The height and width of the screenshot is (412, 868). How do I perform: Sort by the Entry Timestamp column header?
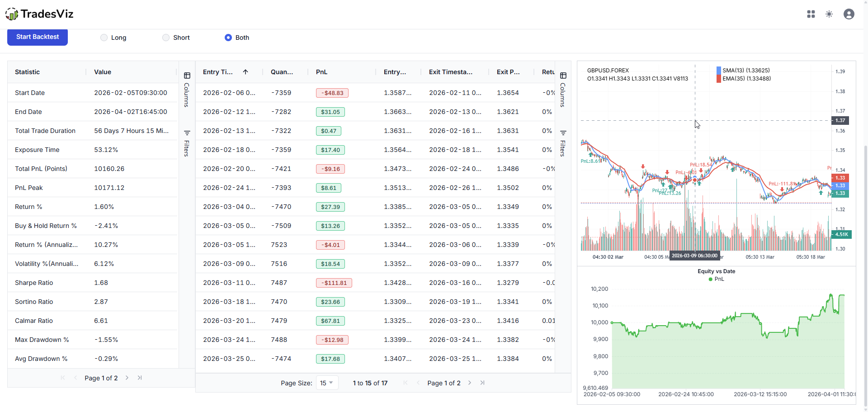click(218, 72)
